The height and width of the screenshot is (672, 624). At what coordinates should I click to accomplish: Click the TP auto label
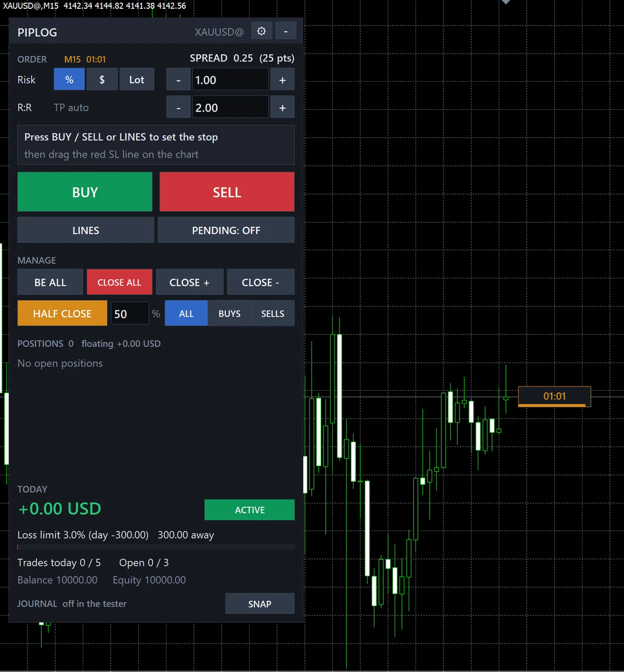point(71,108)
